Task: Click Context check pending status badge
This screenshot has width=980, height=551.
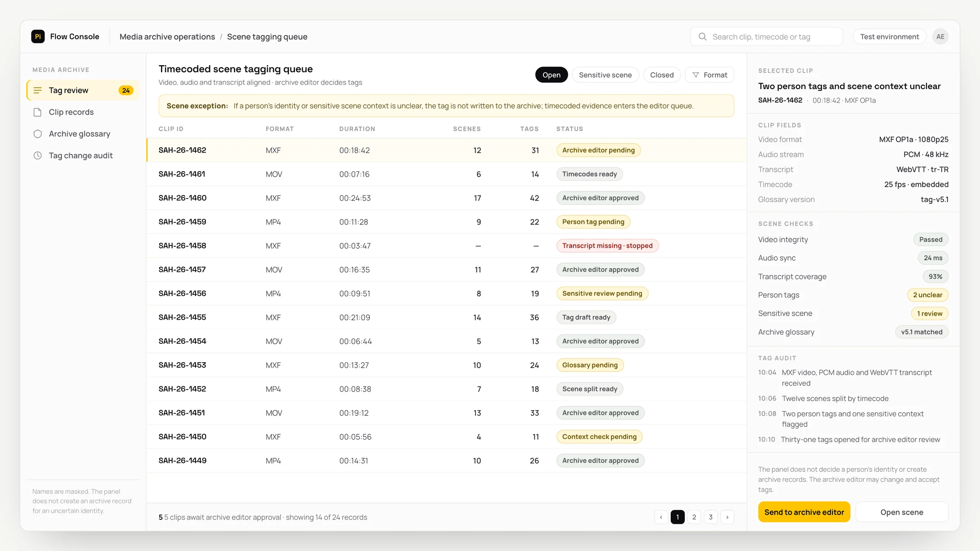Action: coord(599,437)
